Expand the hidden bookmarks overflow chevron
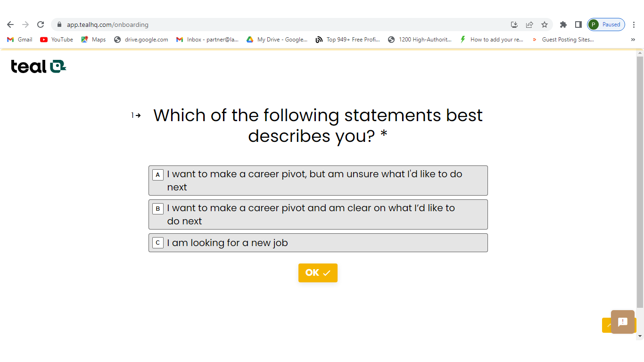644x362 pixels. (633, 40)
